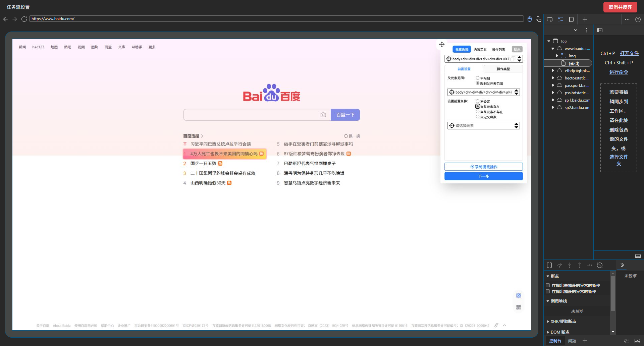This screenshot has height=346, width=644.
Task: Enable pause on caught exceptions checkbox
Action: tap(548, 291)
